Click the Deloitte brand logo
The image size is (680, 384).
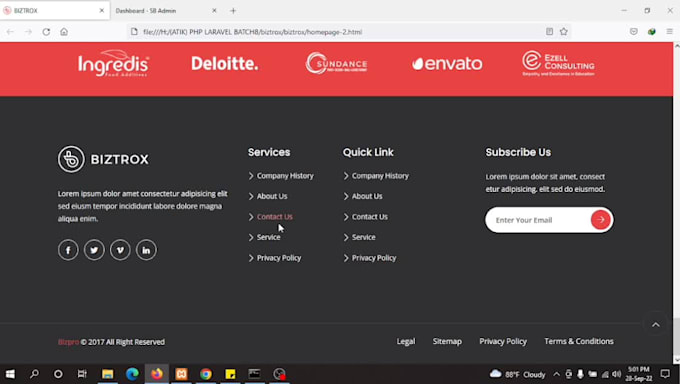pyautogui.click(x=225, y=64)
